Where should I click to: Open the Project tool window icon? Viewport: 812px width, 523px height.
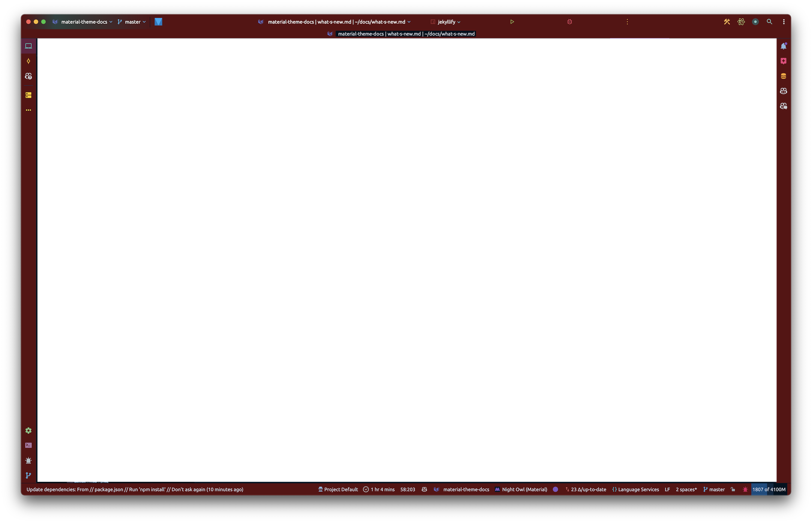coord(28,46)
